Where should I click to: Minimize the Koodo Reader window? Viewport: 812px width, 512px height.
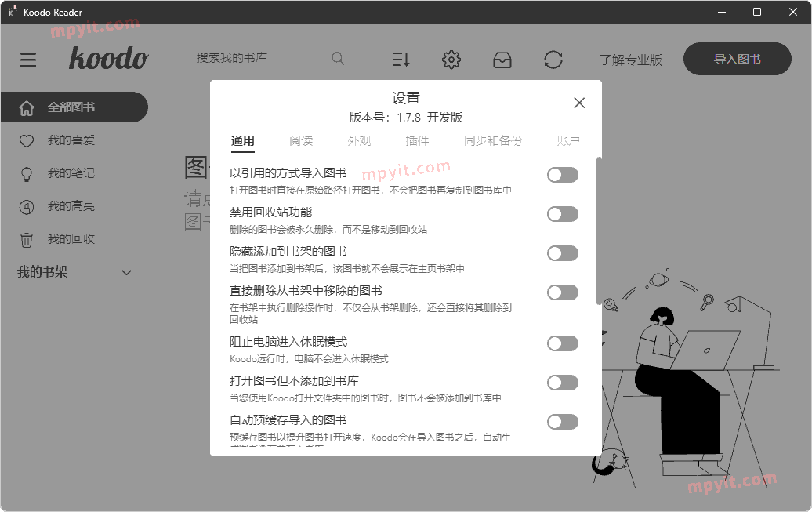pyautogui.click(x=722, y=12)
